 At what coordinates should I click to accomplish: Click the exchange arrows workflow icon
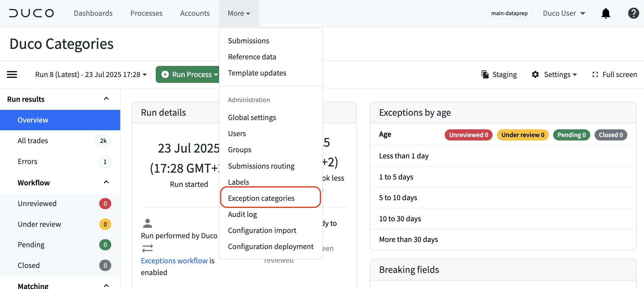coord(147,248)
